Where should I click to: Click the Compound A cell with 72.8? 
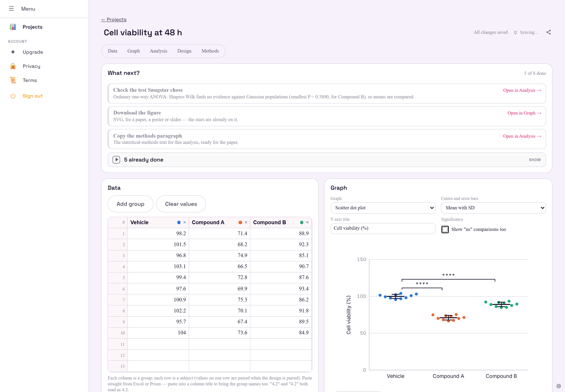(220, 278)
